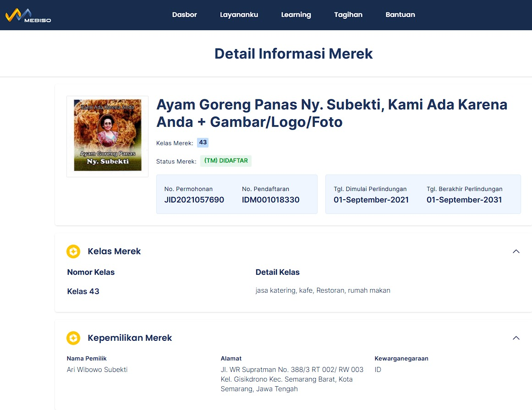Click the Detail Informasi Merek heading
The image size is (532, 410).
[x=293, y=54]
